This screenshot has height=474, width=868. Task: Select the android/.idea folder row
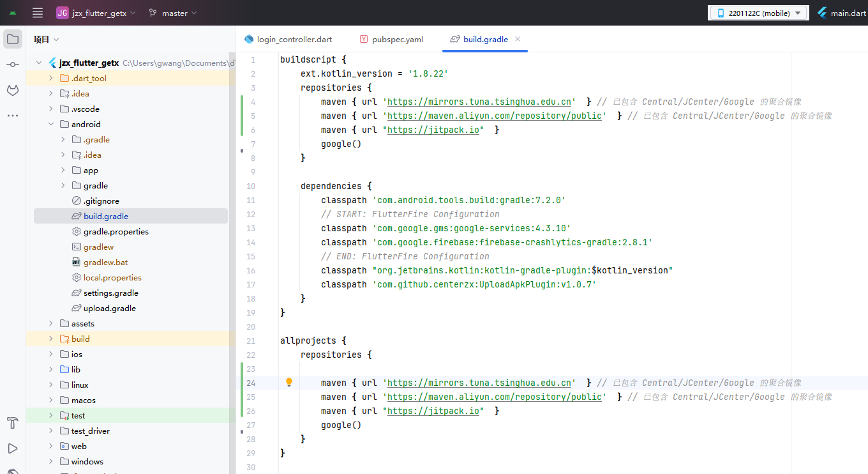(x=131, y=155)
